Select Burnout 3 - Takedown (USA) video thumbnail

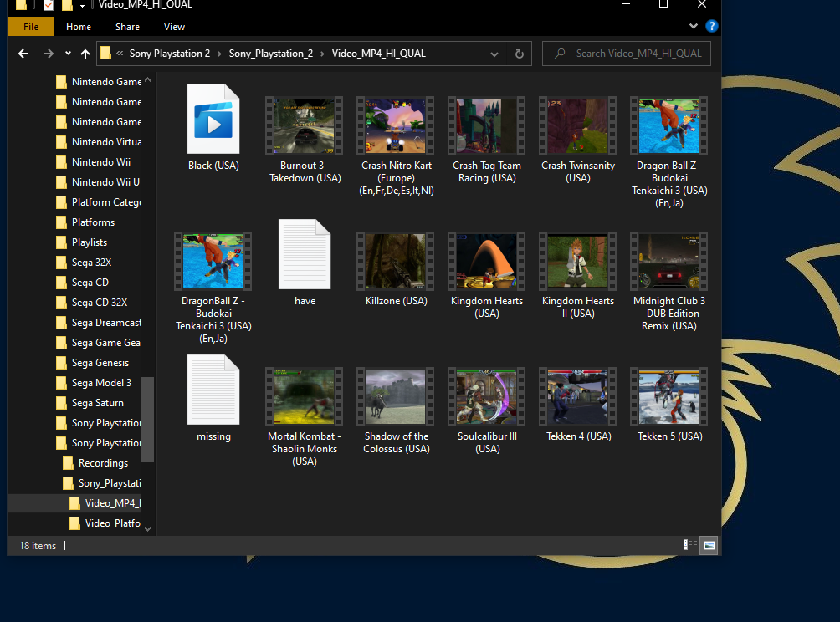[305, 125]
